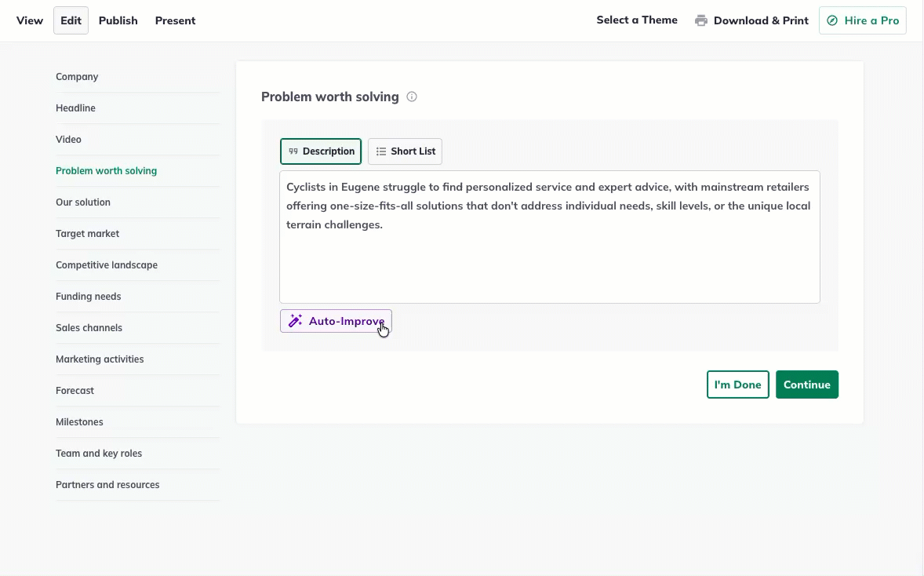The image size is (924, 576).
Task: Click the magic wand icon on Auto-Improve
Action: [x=294, y=320]
